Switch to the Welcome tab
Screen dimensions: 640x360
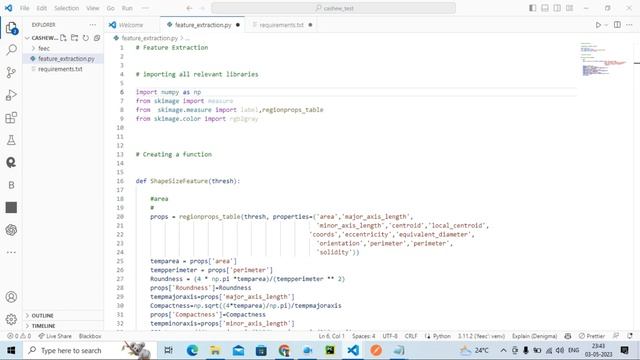click(132, 25)
